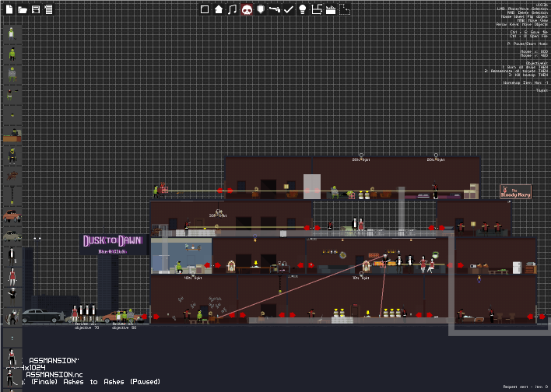
Task: Save level with the floppy disk icon
Action: click(36, 9)
